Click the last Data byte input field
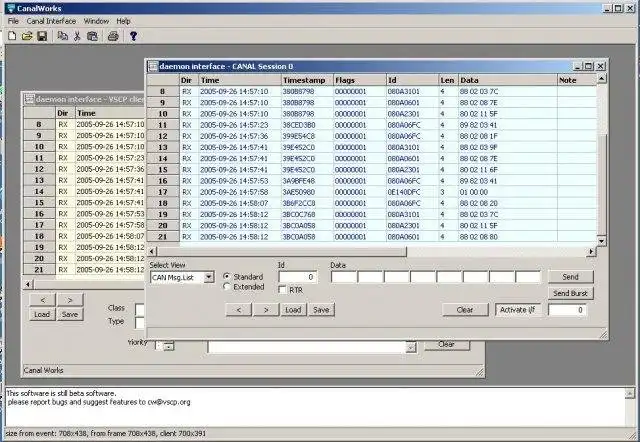Image resolution: width=640 pixels, height=442 pixels. click(x=528, y=277)
